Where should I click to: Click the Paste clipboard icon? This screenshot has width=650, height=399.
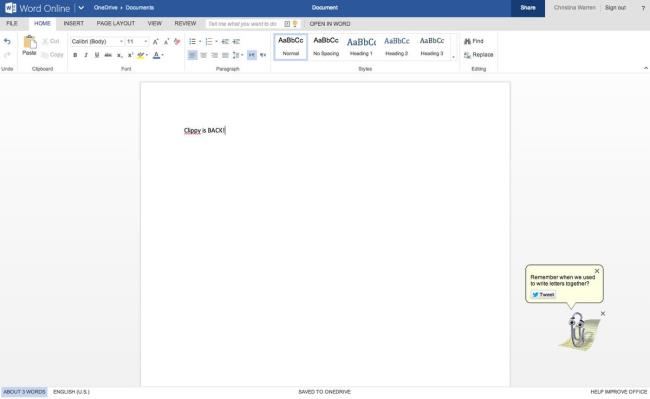[x=29, y=42]
